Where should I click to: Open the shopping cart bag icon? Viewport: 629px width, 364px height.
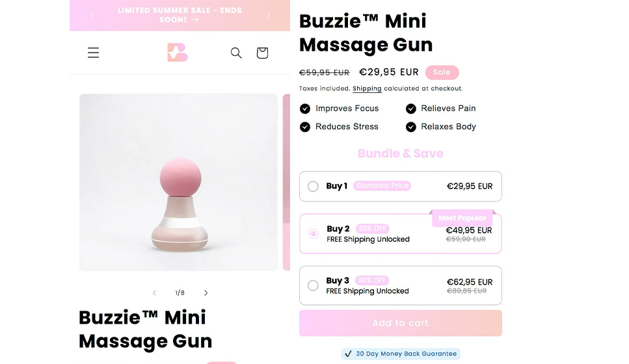[262, 53]
